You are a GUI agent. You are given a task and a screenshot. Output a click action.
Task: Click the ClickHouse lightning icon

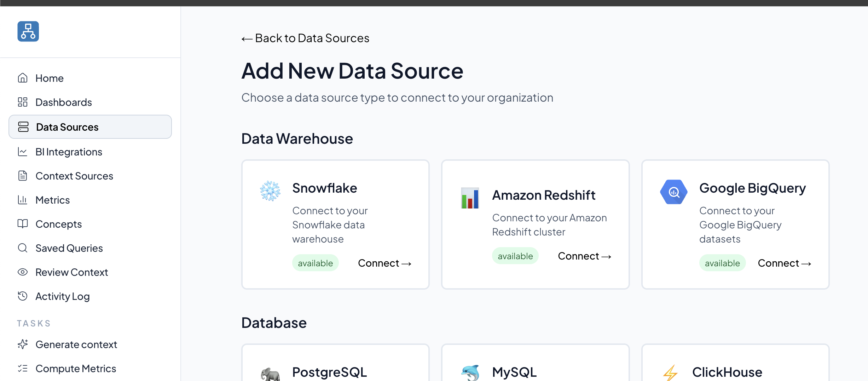click(671, 373)
